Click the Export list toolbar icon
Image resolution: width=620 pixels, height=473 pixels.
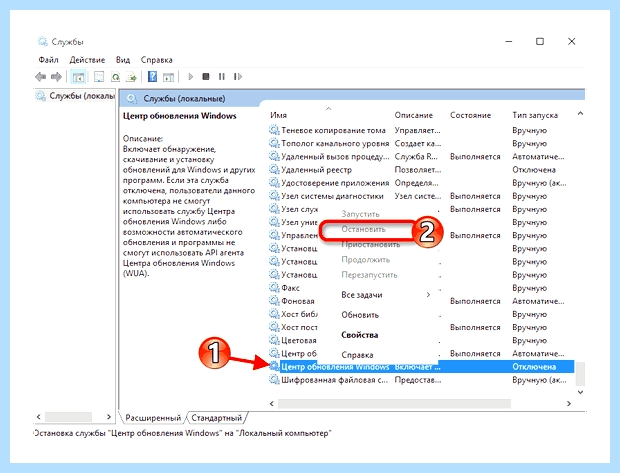pyautogui.click(x=131, y=77)
